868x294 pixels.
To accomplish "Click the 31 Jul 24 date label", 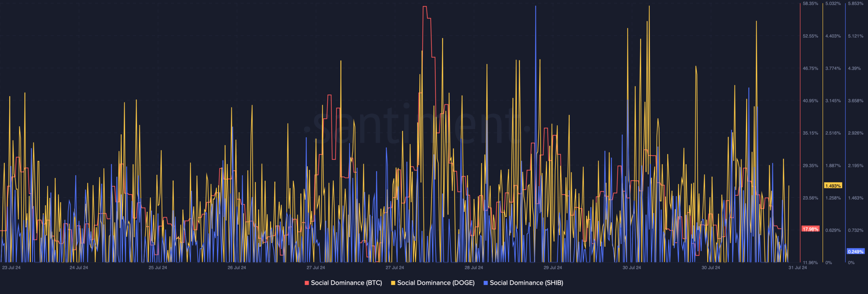I will coord(797,268).
